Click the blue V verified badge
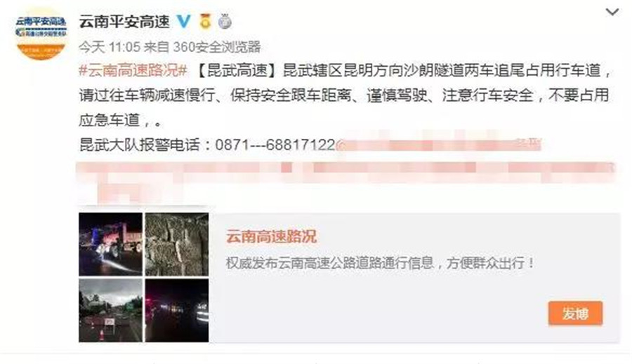 pos(184,21)
